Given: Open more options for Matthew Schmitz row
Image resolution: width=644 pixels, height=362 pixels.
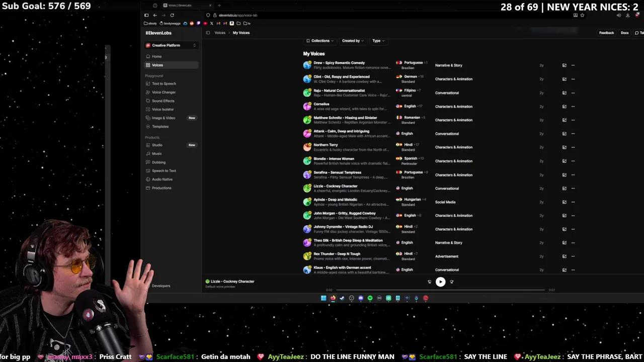Looking at the screenshot, I should (x=573, y=120).
